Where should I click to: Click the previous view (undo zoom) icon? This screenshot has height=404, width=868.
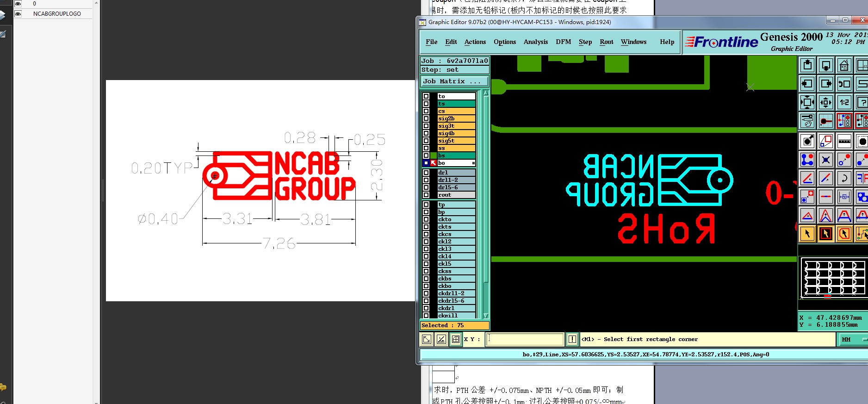pos(844,84)
